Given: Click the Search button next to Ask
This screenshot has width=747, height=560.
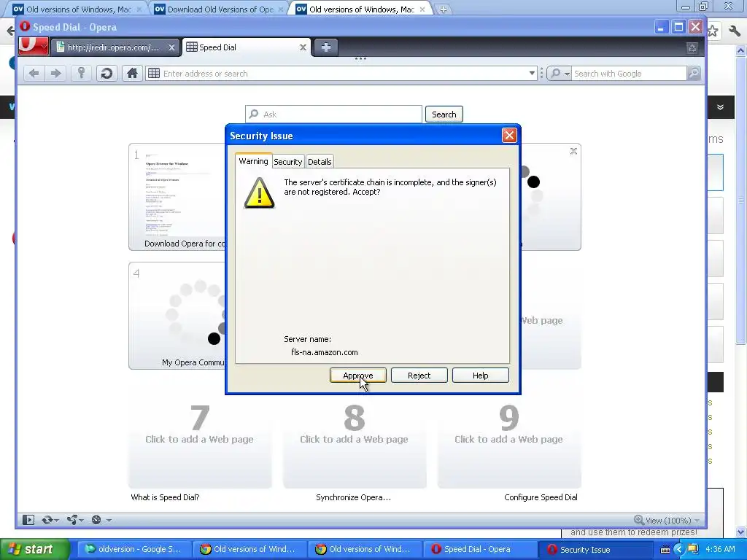Looking at the screenshot, I should click(444, 114).
